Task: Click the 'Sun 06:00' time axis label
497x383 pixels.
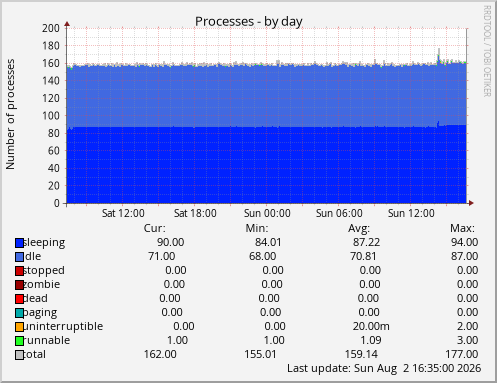Action: (339, 213)
